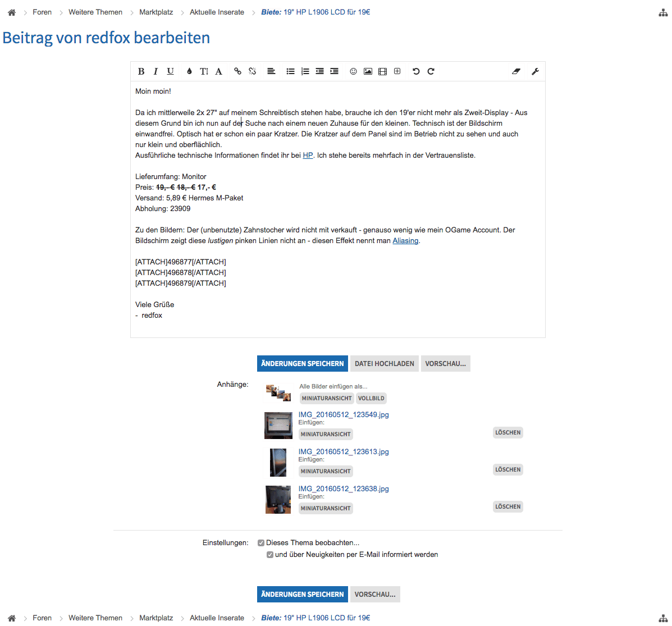This screenshot has width=672, height=626.
Task: Open the insert special plus-box icon
Action: [x=397, y=71]
